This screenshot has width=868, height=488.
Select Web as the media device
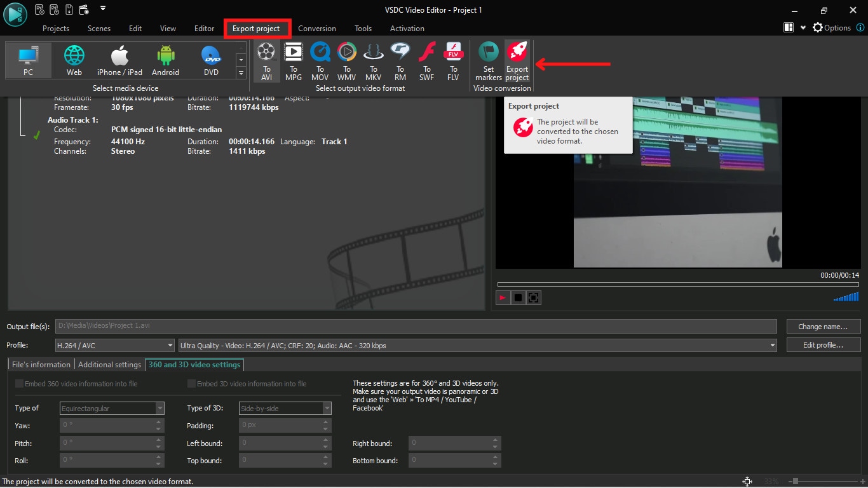(74, 61)
